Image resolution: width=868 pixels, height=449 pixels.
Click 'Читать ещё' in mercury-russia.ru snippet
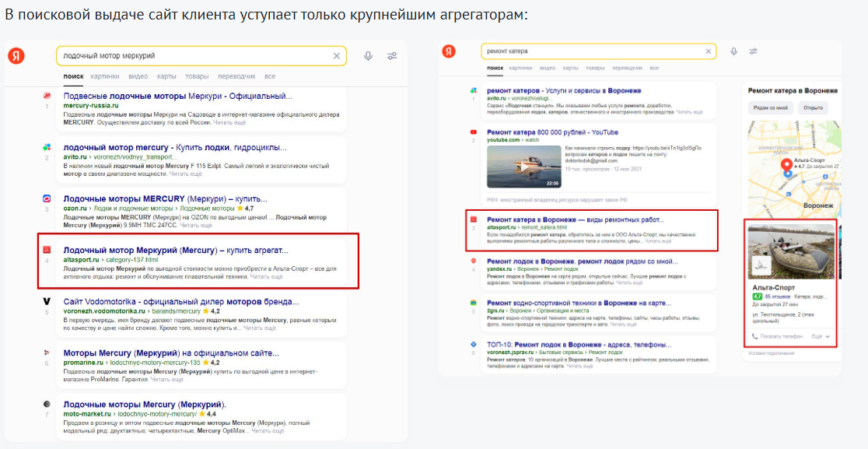coord(229,122)
